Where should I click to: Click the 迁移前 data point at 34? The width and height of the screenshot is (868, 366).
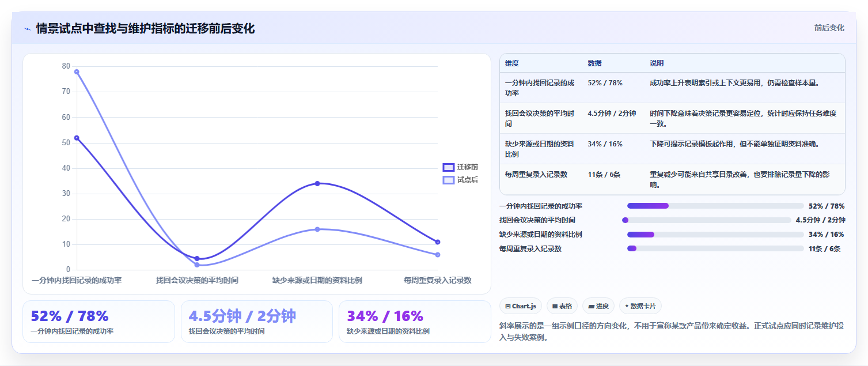pyautogui.click(x=317, y=183)
